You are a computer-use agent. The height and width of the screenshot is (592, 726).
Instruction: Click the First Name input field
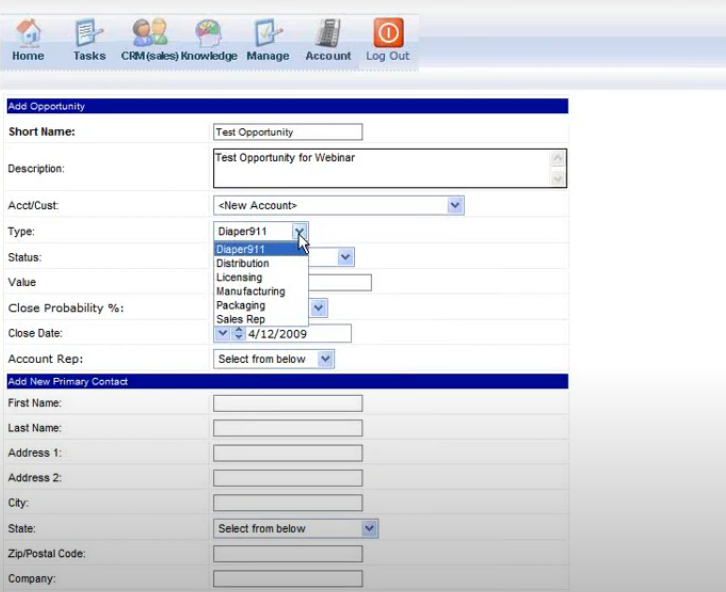coord(288,403)
